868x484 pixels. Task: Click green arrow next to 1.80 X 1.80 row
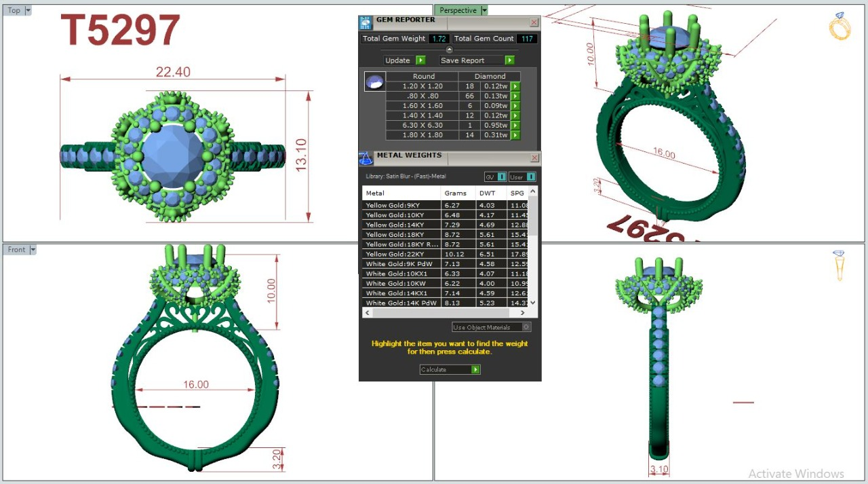515,135
